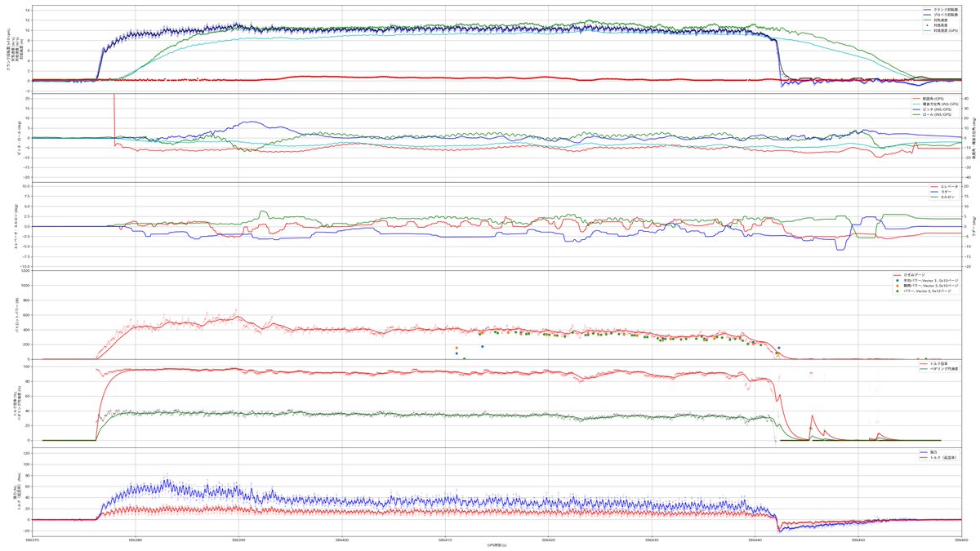Click the x-axis tick 596460
Viewport: 980px width, 551px height.
point(960,539)
